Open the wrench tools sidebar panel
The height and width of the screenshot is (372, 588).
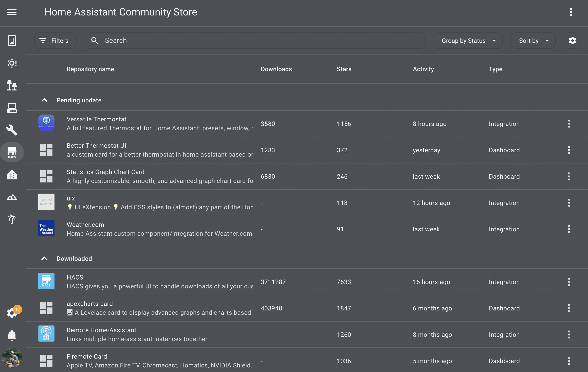[x=12, y=130]
